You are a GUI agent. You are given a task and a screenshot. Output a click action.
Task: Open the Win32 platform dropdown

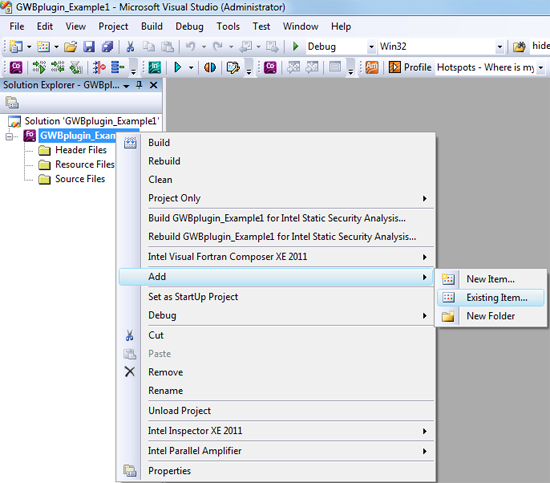[499, 47]
